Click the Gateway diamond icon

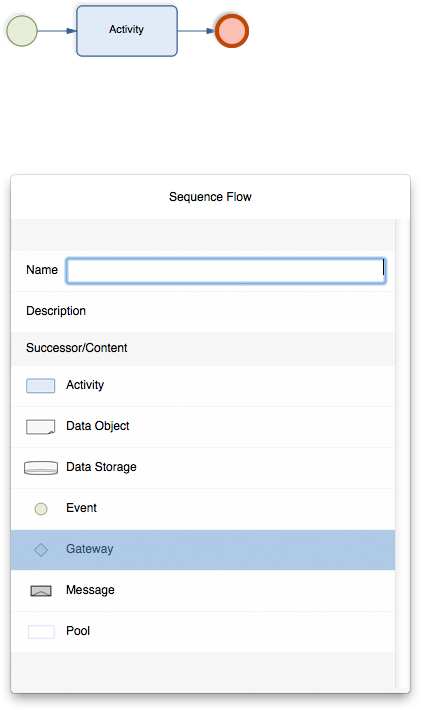pyautogui.click(x=41, y=550)
